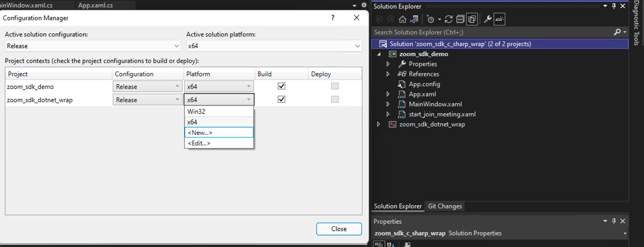Open Platform dropdown for zoom_sdk_demo
Screen dimensions: 644x247
219,87
